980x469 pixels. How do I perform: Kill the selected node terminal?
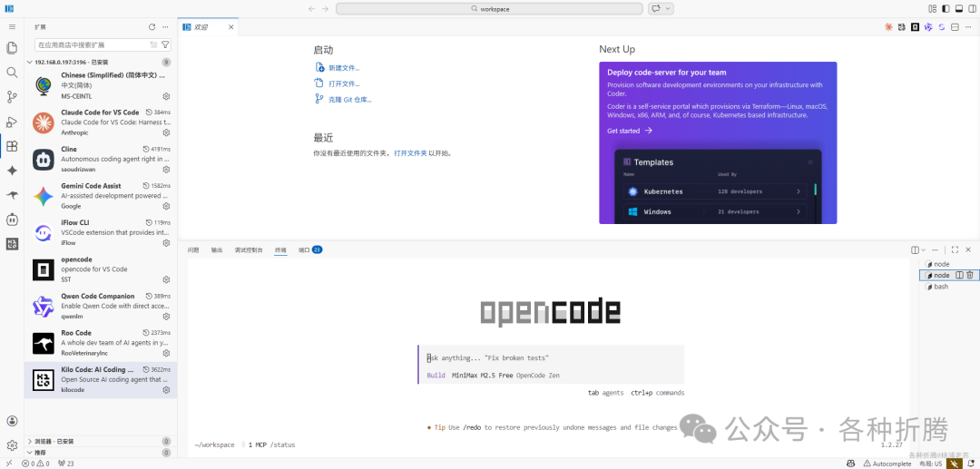[970, 275]
